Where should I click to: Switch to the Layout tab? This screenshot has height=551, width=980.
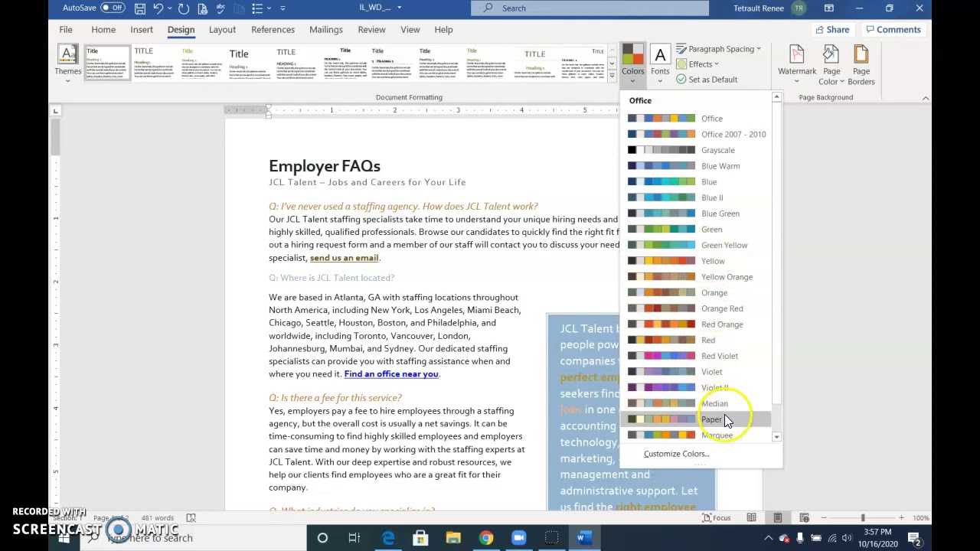click(222, 30)
